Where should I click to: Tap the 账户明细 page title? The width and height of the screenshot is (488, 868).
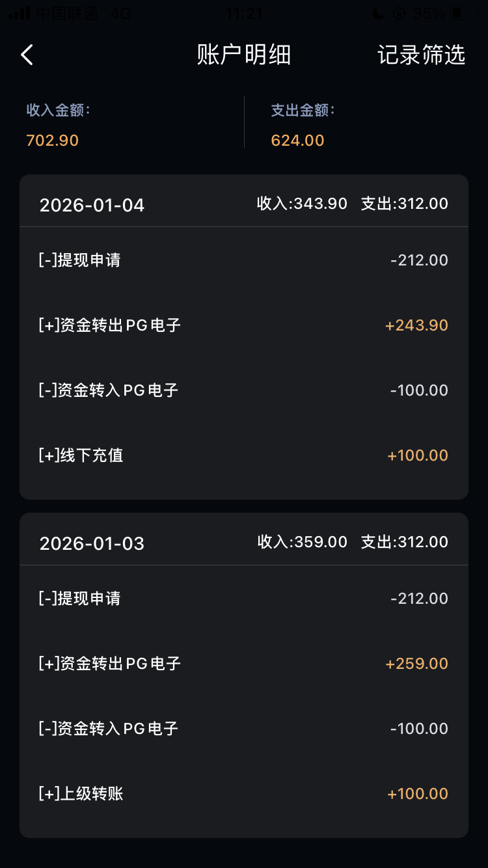click(244, 55)
